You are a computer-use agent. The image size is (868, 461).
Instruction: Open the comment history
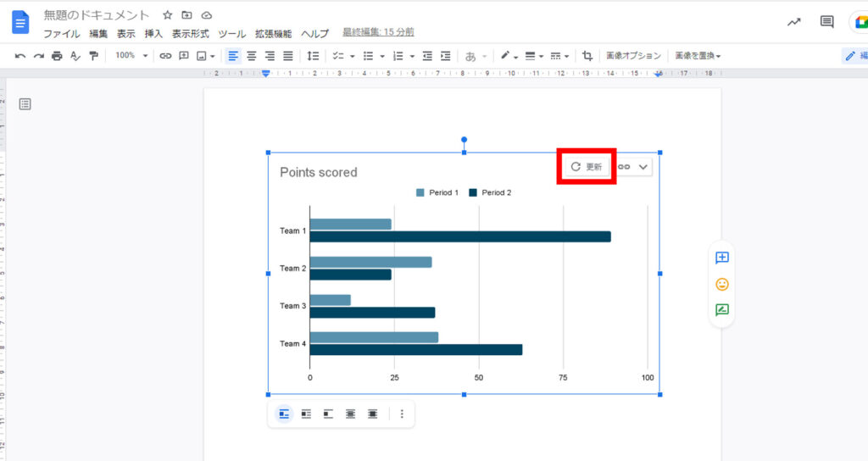(827, 22)
